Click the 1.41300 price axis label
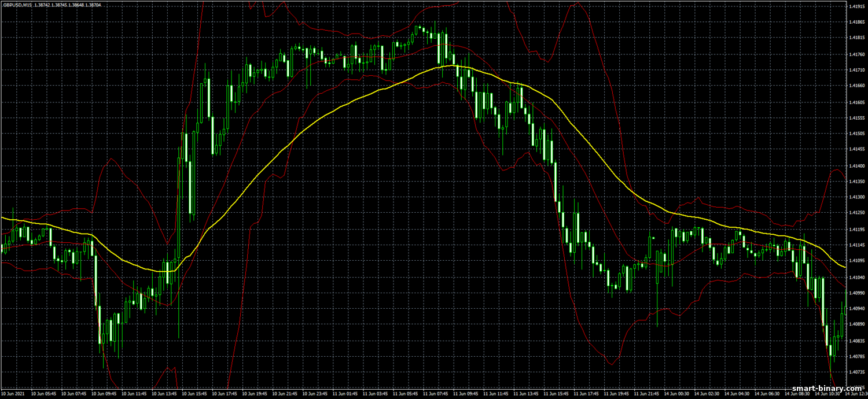This screenshot has height=399, width=868. [x=857, y=197]
